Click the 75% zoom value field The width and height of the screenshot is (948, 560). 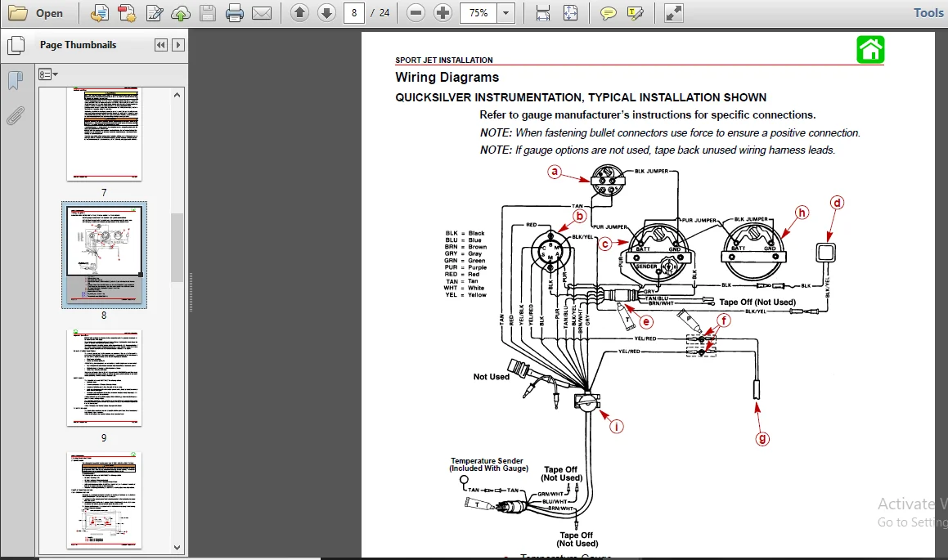pos(478,13)
